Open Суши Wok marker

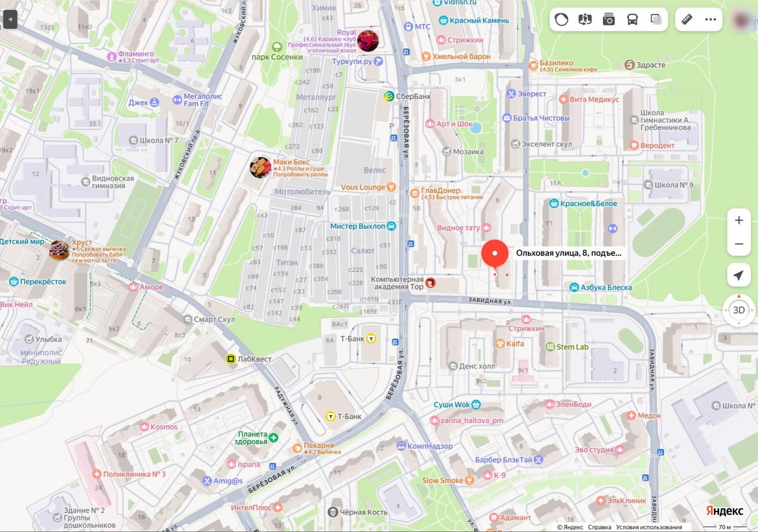click(476, 405)
